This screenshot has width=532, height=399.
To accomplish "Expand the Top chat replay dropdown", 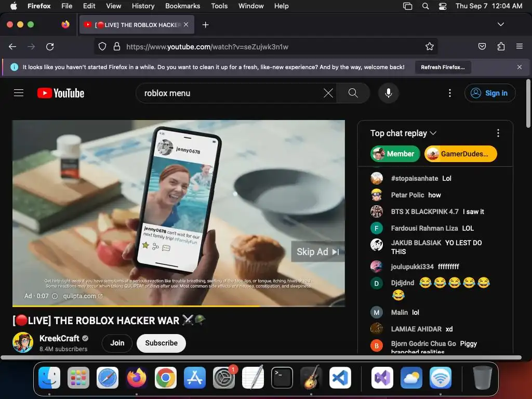I will pyautogui.click(x=403, y=133).
